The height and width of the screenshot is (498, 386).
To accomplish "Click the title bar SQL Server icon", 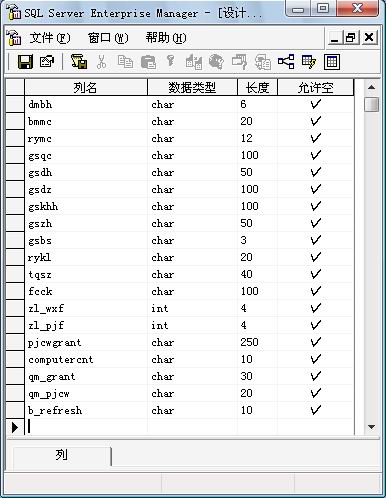I will (13, 11).
